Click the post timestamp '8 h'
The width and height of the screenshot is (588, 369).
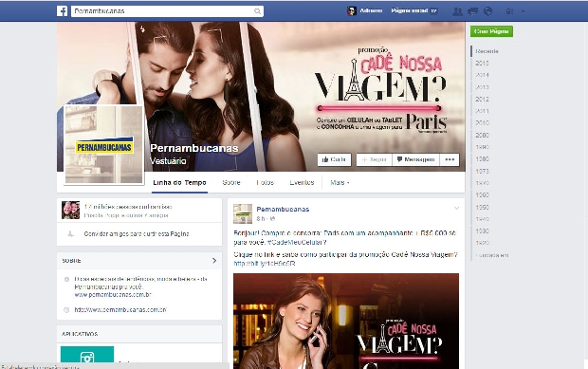click(x=261, y=218)
